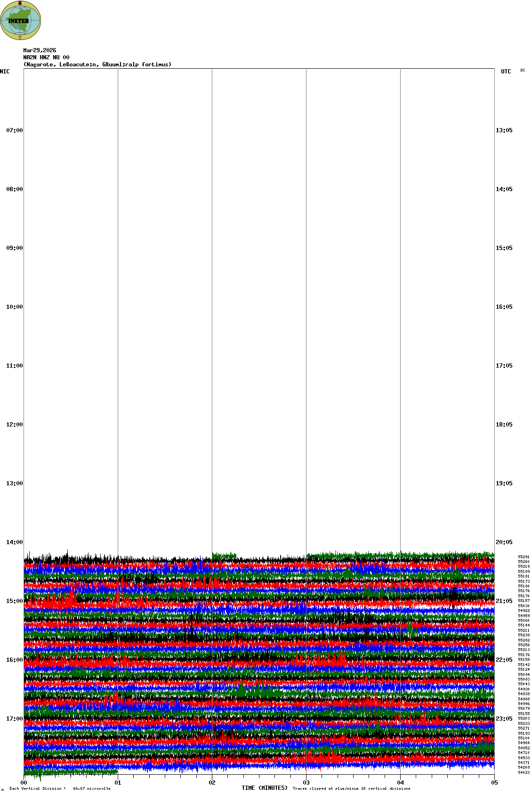Click the Each Vertical Division scale note
Image resolution: width=532 pixels, height=795 pixels.
[x=60, y=788]
